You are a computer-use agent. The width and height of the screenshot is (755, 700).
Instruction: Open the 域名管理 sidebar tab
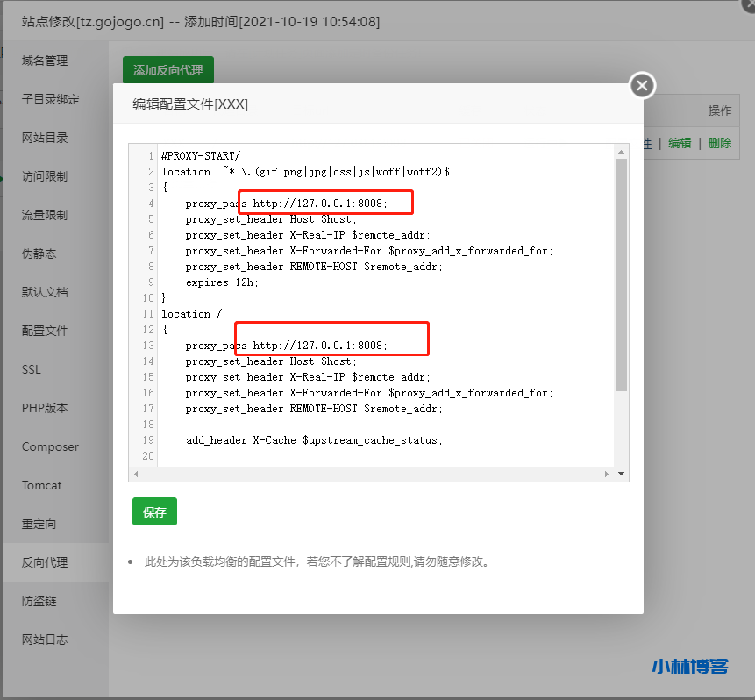click(45, 61)
